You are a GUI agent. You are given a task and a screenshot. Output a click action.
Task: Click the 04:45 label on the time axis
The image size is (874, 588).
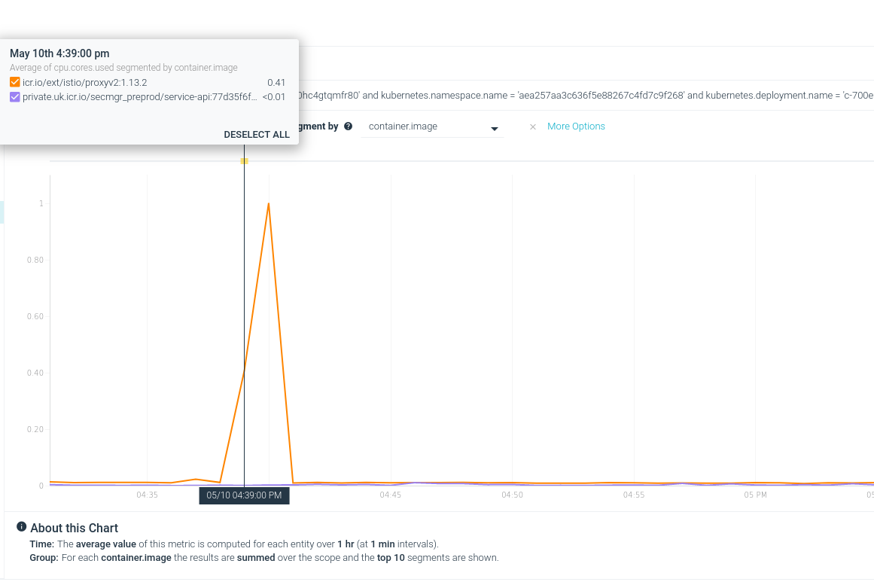coord(391,495)
